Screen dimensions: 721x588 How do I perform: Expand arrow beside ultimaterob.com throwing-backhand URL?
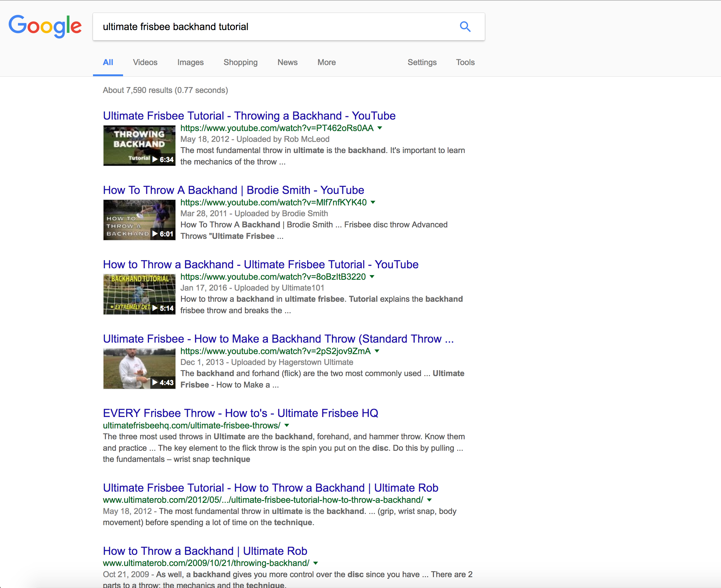pyautogui.click(x=316, y=563)
